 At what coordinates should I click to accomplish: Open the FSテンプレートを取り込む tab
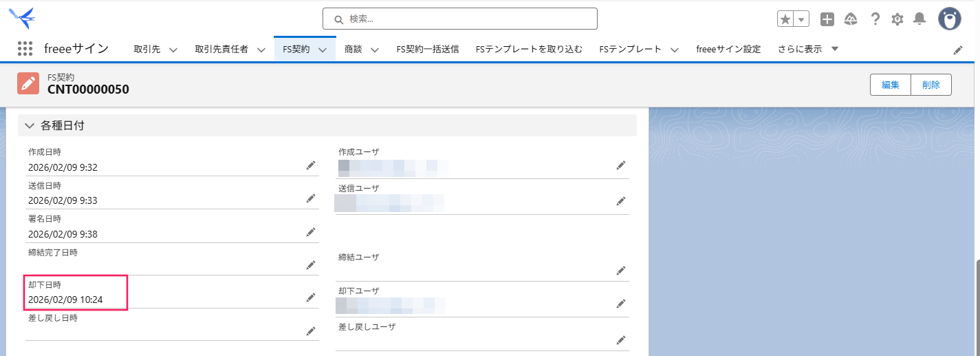(529, 49)
